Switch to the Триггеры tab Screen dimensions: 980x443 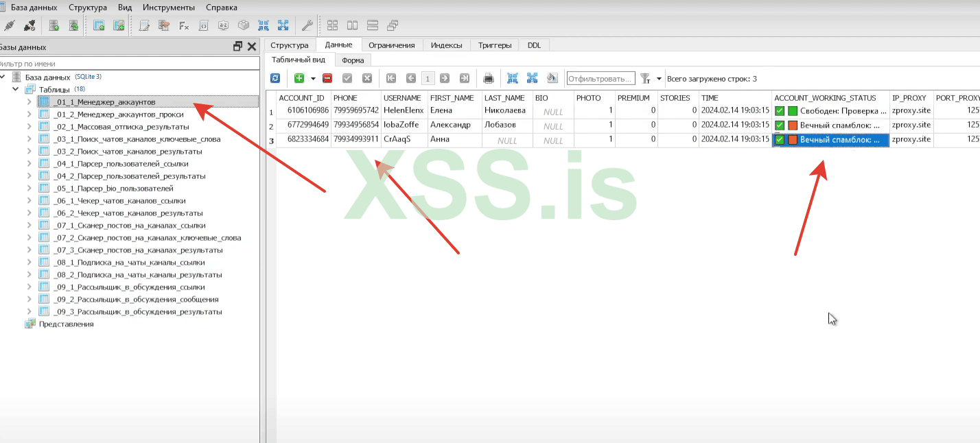(495, 45)
